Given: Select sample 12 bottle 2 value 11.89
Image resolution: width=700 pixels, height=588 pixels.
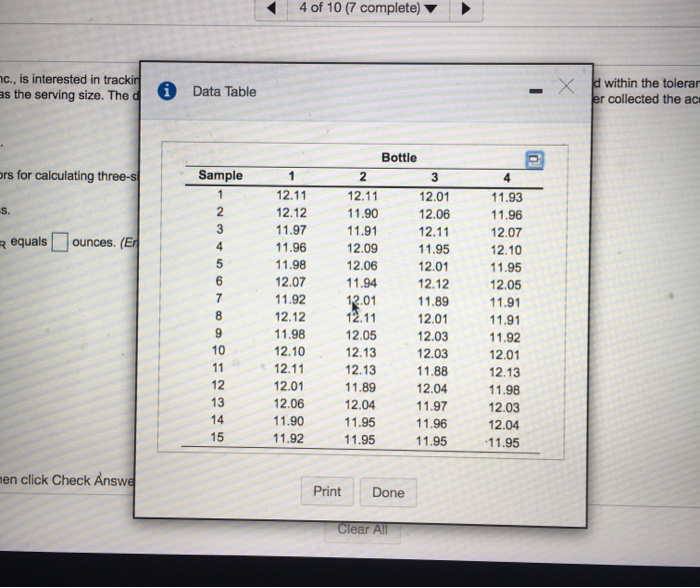Looking at the screenshot, I should pyautogui.click(x=360, y=387).
